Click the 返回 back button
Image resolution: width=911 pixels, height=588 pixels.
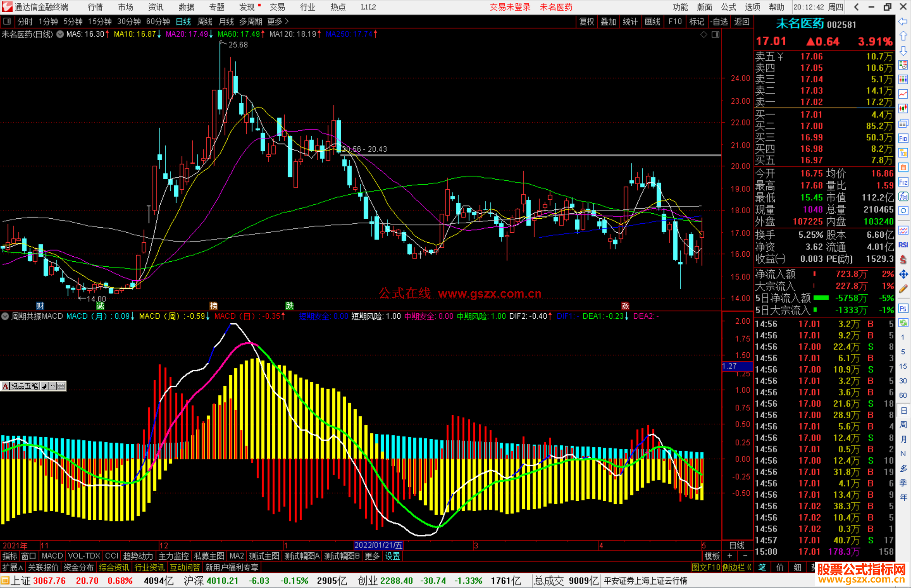pyautogui.click(x=741, y=21)
